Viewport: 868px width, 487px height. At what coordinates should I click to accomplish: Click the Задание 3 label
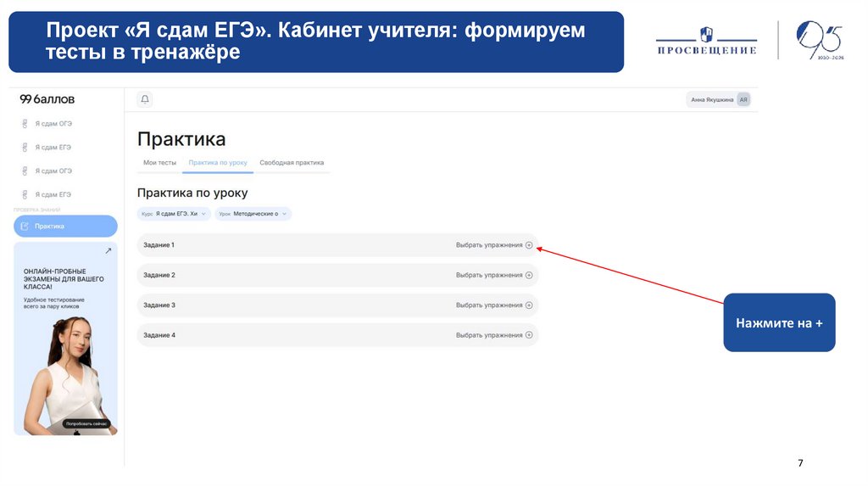pyautogui.click(x=159, y=305)
